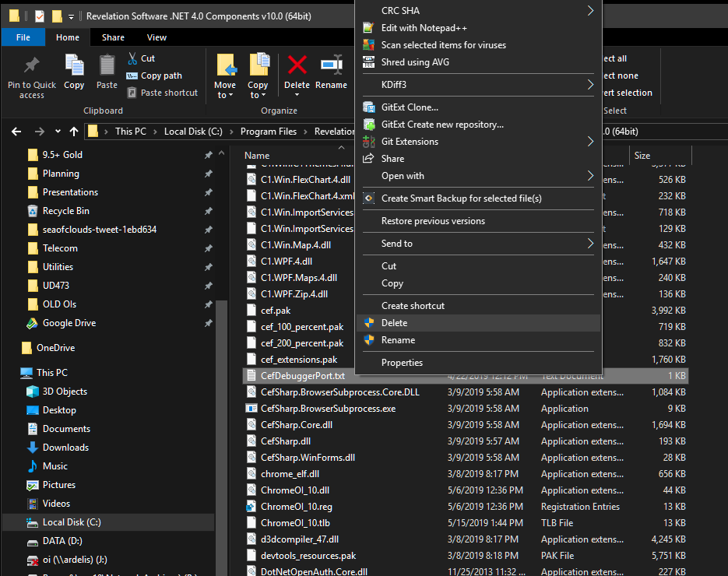Select DATA (D:) drive in sidebar
The image size is (728, 576).
(62, 541)
